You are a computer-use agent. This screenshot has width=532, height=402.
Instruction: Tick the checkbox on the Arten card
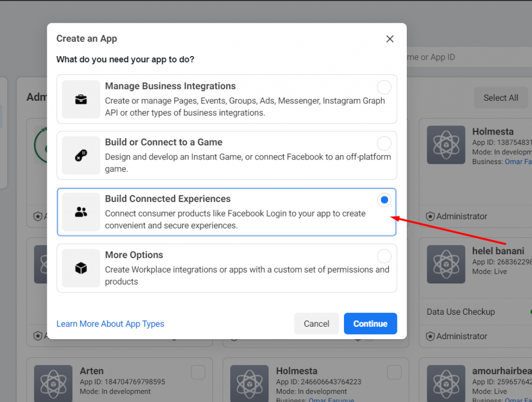(198, 372)
